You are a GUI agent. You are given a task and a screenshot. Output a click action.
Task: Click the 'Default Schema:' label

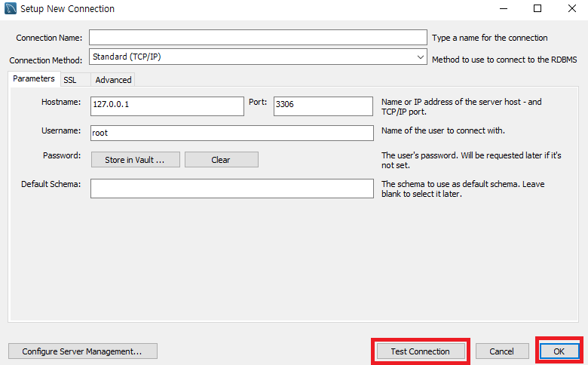pyautogui.click(x=51, y=184)
